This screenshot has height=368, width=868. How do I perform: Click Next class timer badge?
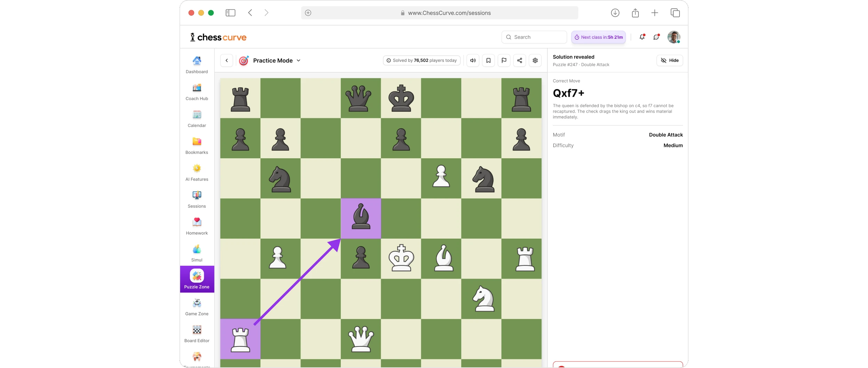tap(598, 37)
